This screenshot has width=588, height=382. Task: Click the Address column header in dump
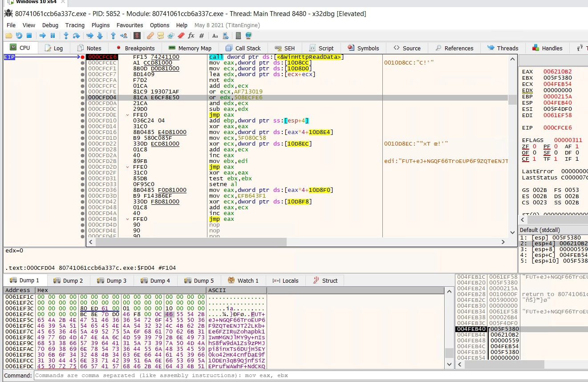click(20, 290)
